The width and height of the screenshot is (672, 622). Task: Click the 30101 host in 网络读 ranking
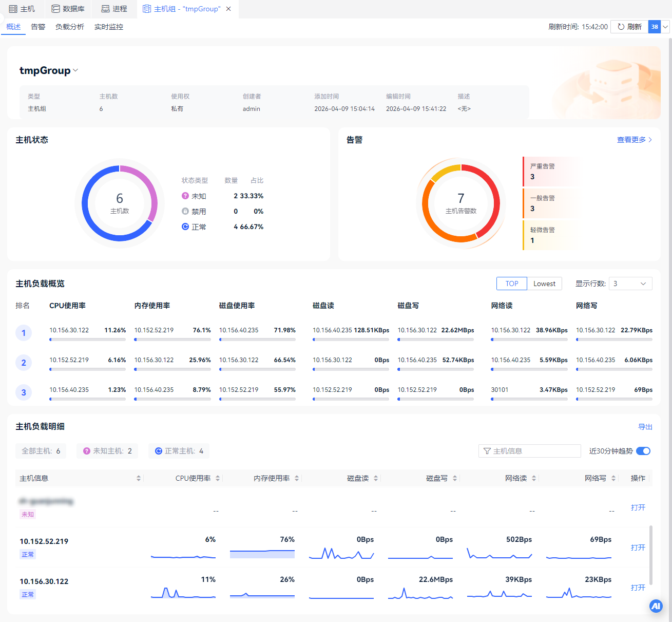(x=500, y=390)
